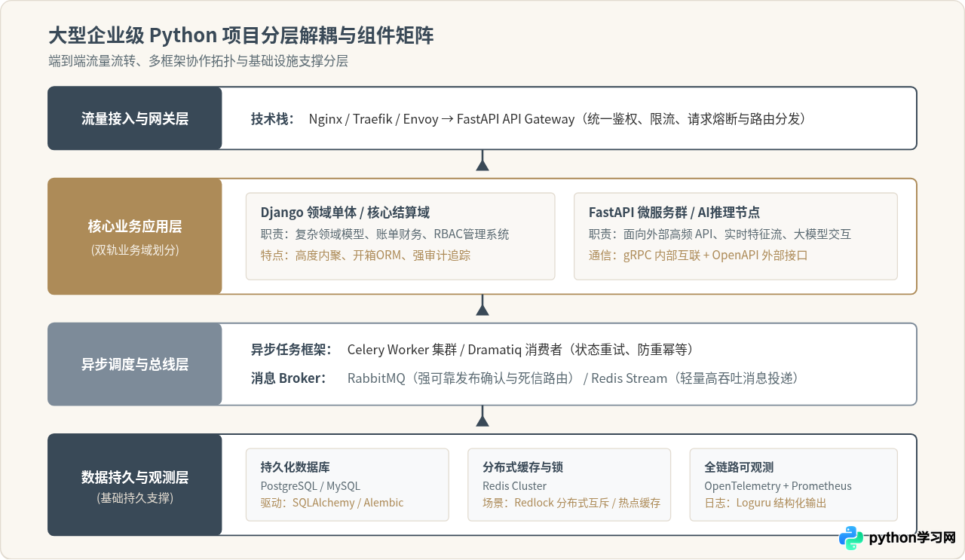Screen dimensions: 965x560
Task: Click PostgreSQL / MySQL text
Action: 311,486
